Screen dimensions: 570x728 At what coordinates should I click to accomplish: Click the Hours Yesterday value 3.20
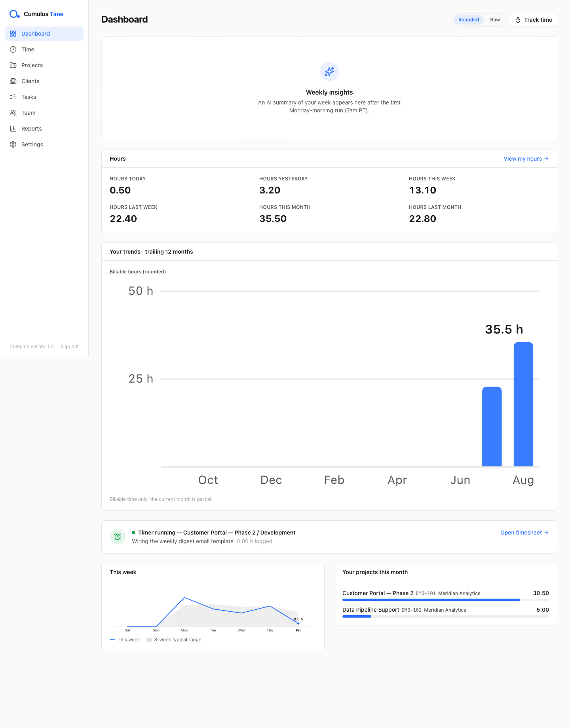(x=270, y=190)
